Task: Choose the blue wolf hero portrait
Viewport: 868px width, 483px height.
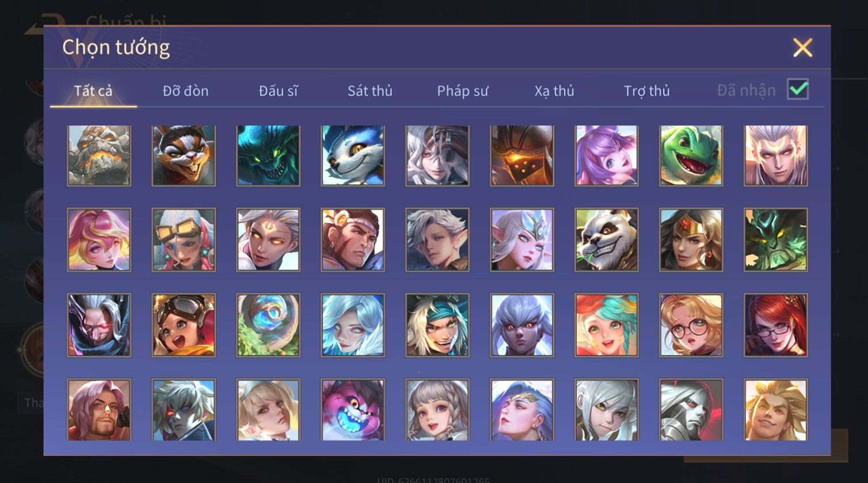Action: 353,155
